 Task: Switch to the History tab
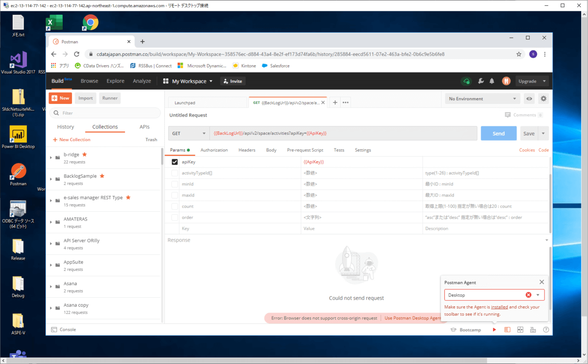[x=66, y=127]
